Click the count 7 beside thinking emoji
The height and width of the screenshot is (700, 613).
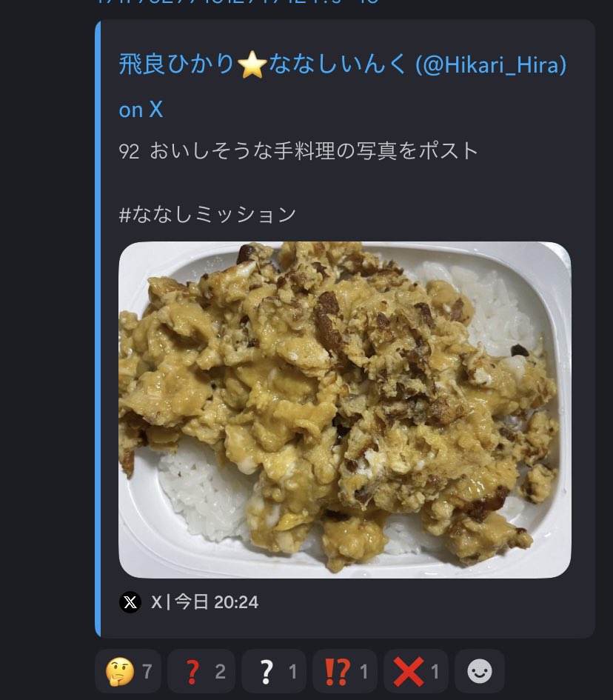click(147, 671)
